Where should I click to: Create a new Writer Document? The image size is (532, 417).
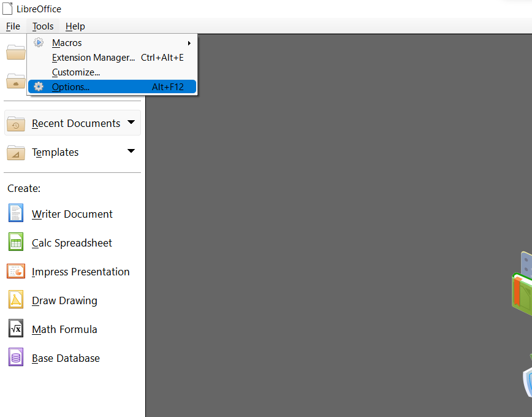click(72, 214)
